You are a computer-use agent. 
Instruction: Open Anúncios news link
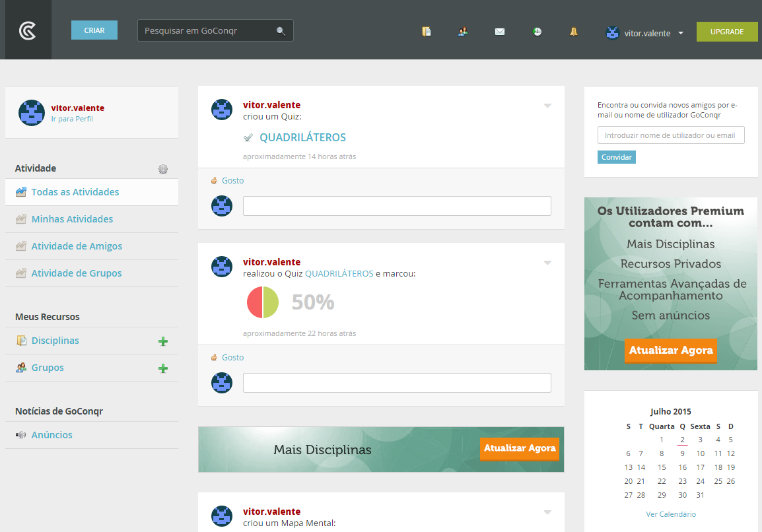tap(52, 435)
